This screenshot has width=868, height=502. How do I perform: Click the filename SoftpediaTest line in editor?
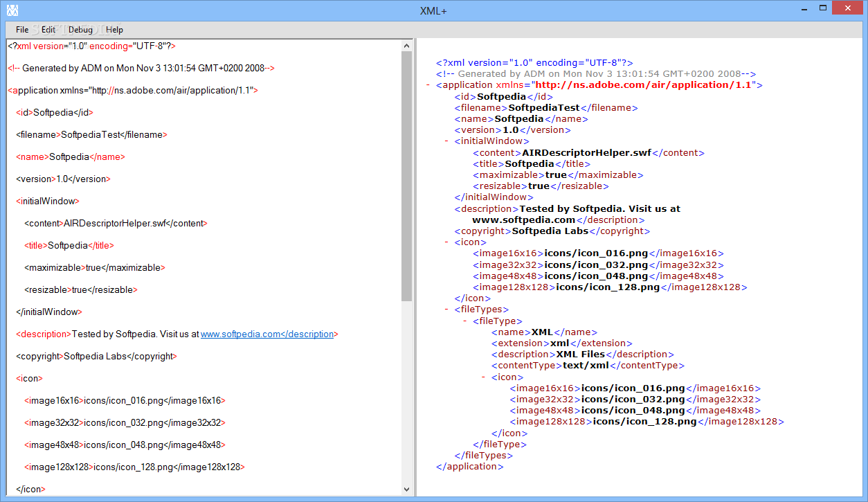[x=91, y=134]
